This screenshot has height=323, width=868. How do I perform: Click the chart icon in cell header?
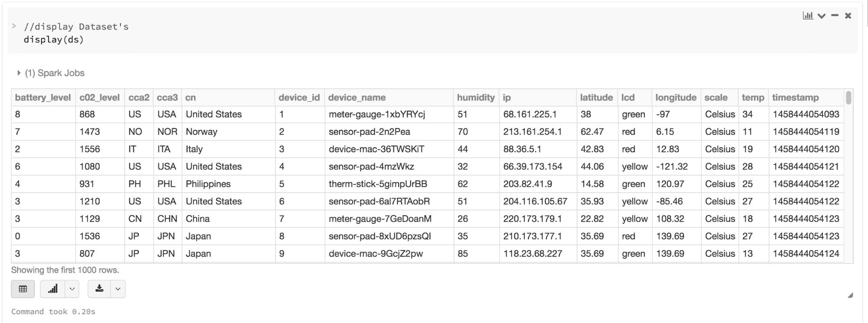tap(808, 16)
